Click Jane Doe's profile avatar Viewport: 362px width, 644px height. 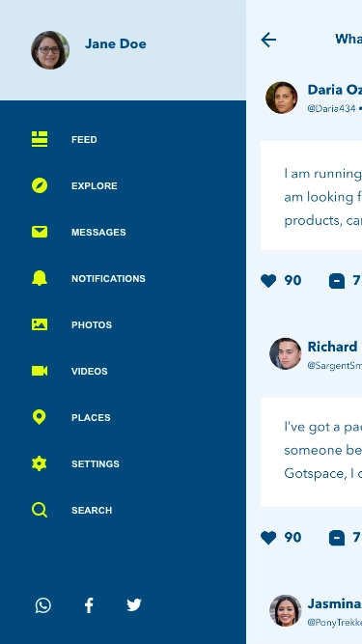(x=50, y=50)
